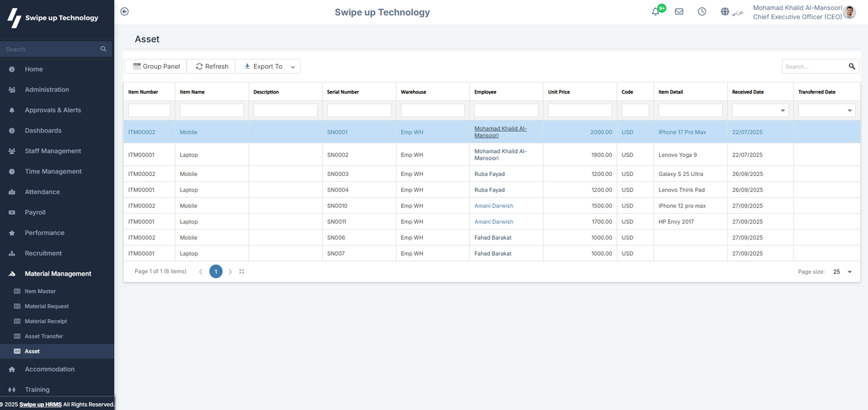This screenshot has width=868, height=410.
Task: Toggle the Group Panel button
Action: click(156, 66)
